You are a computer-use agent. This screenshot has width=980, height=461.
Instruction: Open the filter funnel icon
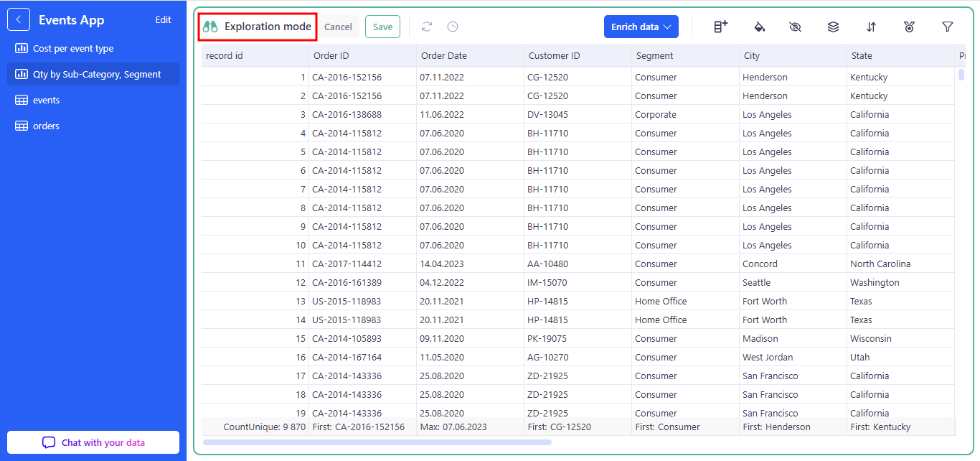pyautogui.click(x=947, y=27)
